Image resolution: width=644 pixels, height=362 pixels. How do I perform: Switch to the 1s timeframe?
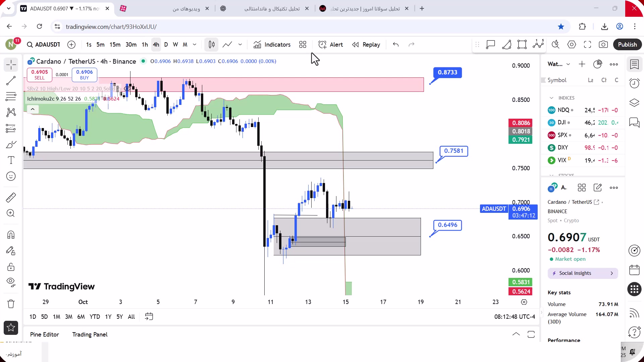click(89, 45)
